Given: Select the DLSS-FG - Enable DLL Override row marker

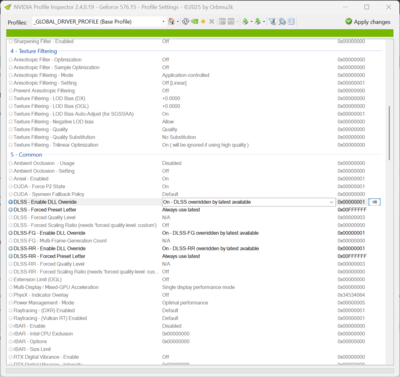Looking at the screenshot, I should coord(11,233).
